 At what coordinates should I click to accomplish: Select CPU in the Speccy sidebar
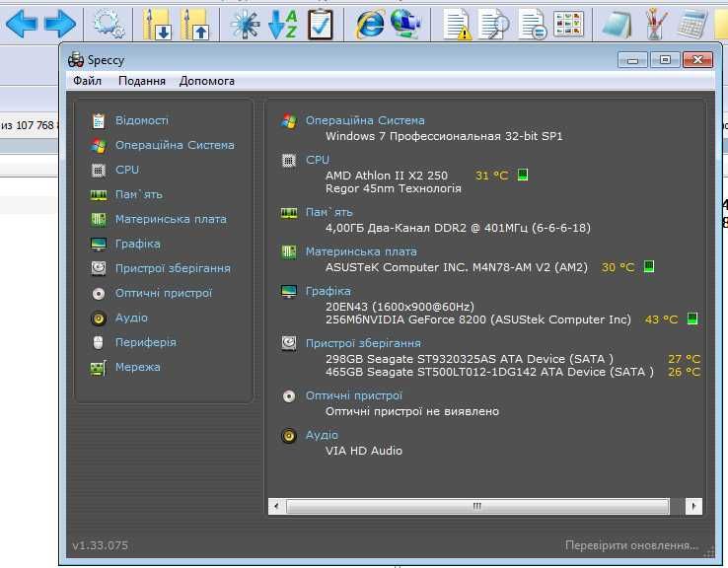(x=126, y=170)
